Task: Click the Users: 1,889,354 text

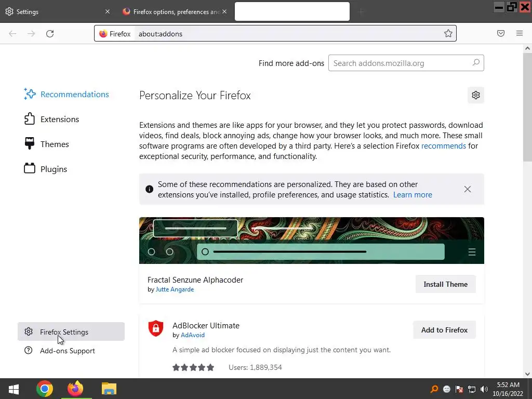Action: pos(255,367)
